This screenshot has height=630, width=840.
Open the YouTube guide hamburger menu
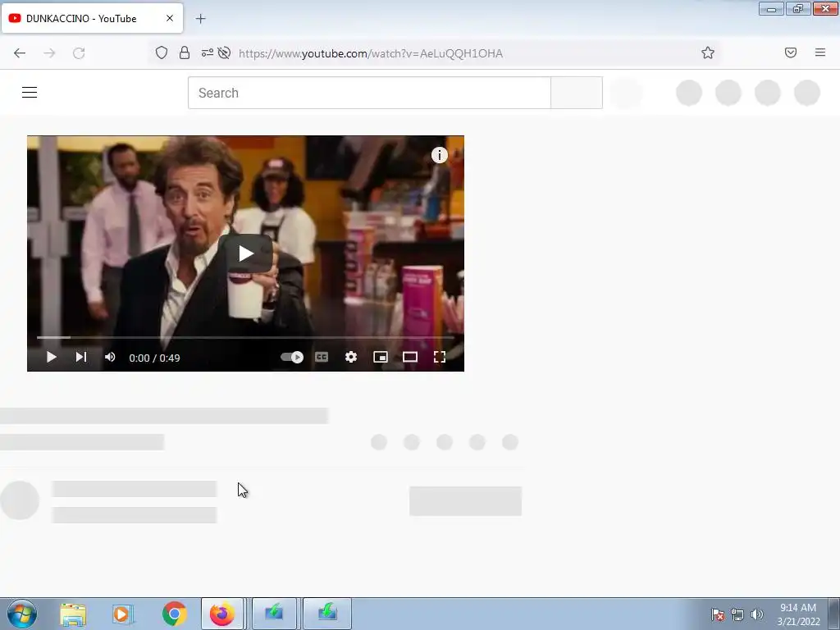coord(30,93)
